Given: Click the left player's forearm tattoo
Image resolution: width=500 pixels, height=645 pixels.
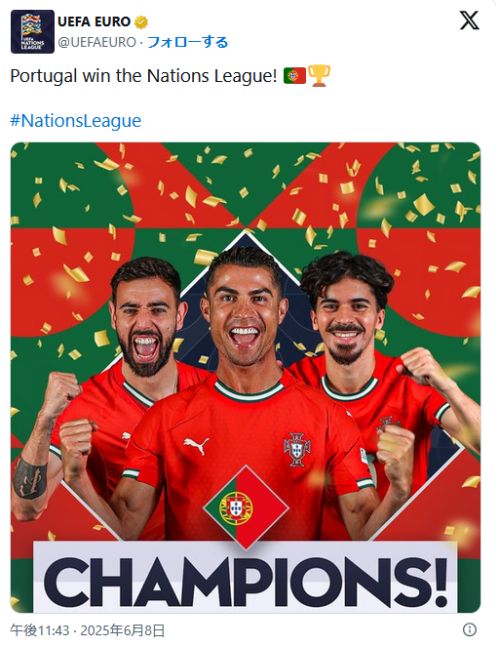Looking at the screenshot, I should pyautogui.click(x=30, y=479).
